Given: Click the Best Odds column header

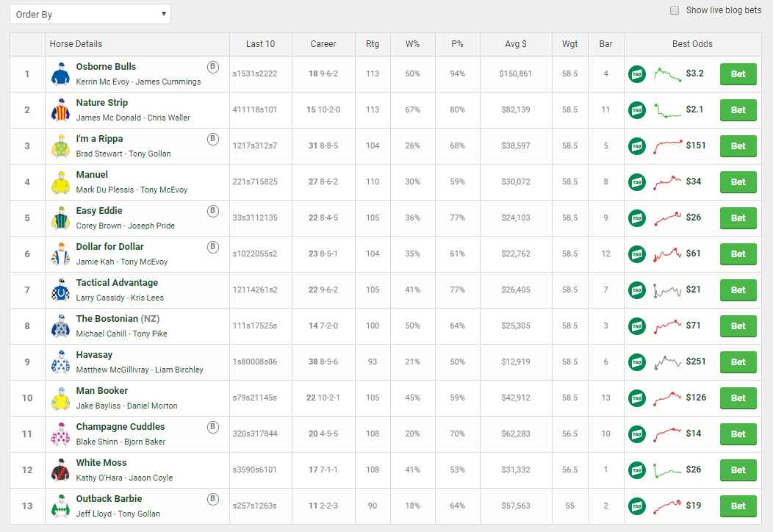Looking at the screenshot, I should point(691,44).
